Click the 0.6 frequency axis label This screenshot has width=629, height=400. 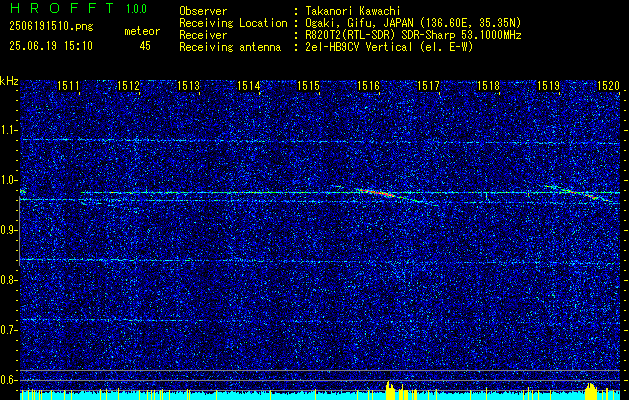8,380
